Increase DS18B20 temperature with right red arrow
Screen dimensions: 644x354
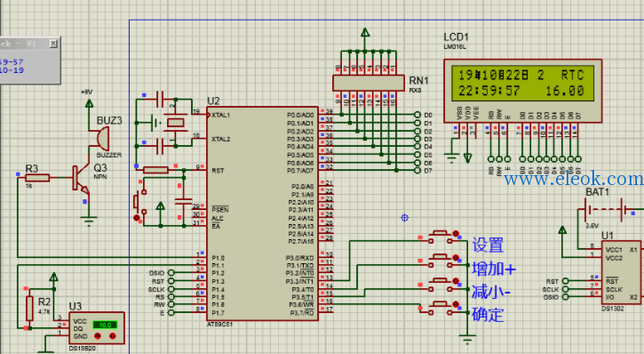[112, 336]
